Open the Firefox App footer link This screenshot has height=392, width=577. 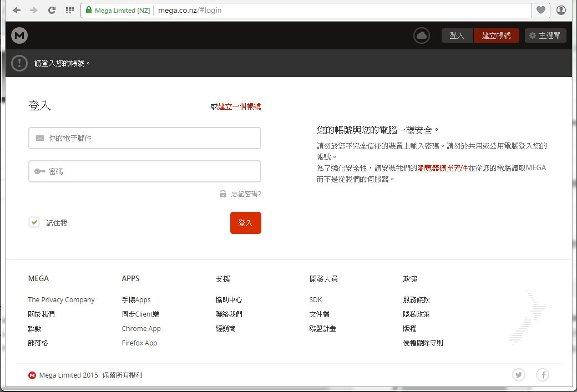(139, 343)
